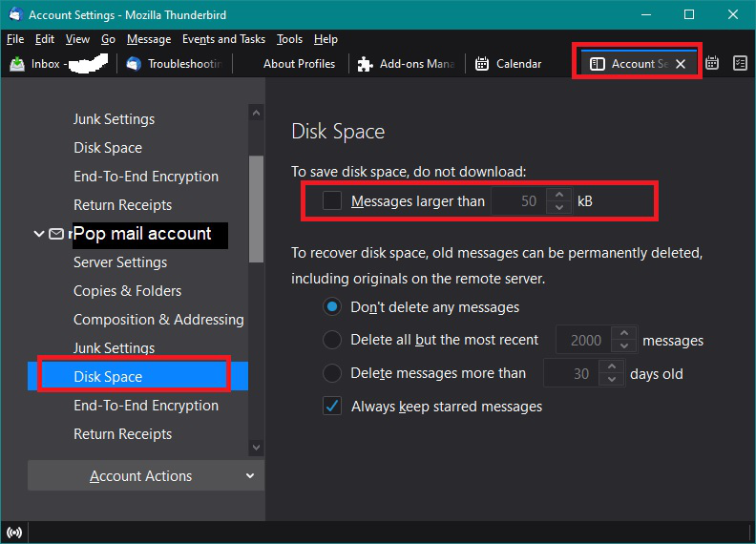Click the envelope icon beside Pop mail account
The height and width of the screenshot is (544, 756).
tap(56, 234)
